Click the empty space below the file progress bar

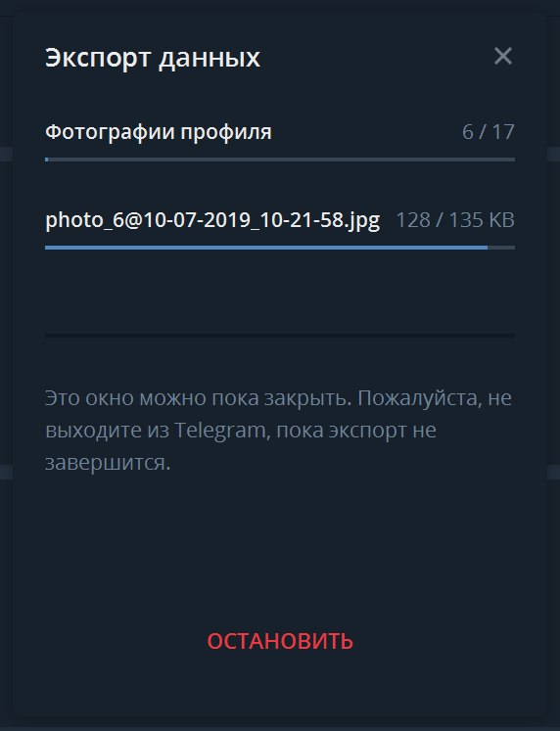pos(280,292)
